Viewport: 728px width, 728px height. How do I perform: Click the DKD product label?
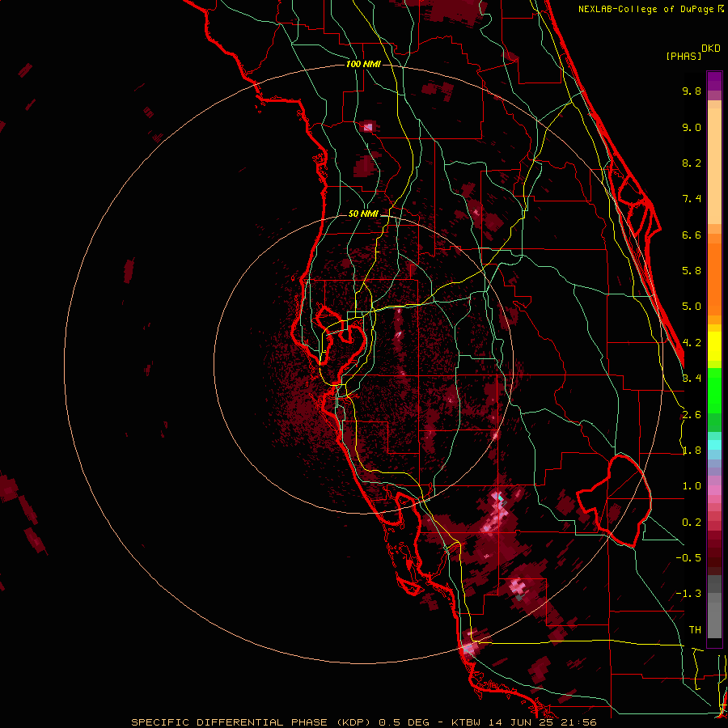pos(711,49)
